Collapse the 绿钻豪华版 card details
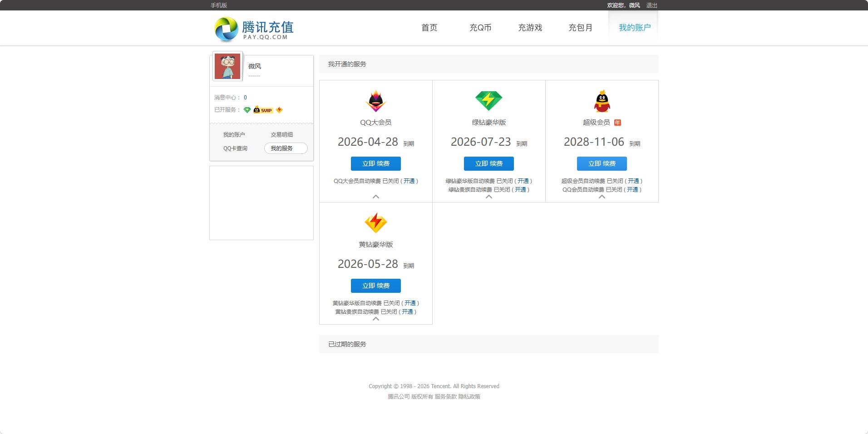 489,198
